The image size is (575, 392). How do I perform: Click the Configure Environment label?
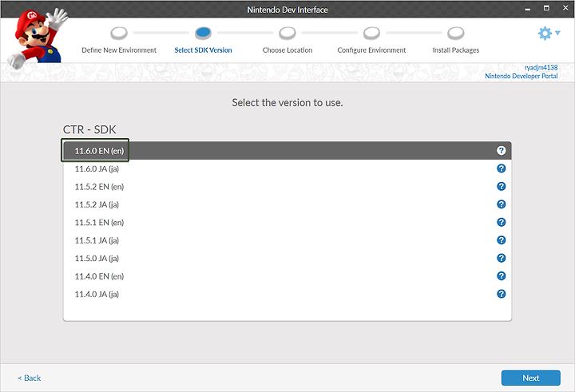pyautogui.click(x=371, y=50)
